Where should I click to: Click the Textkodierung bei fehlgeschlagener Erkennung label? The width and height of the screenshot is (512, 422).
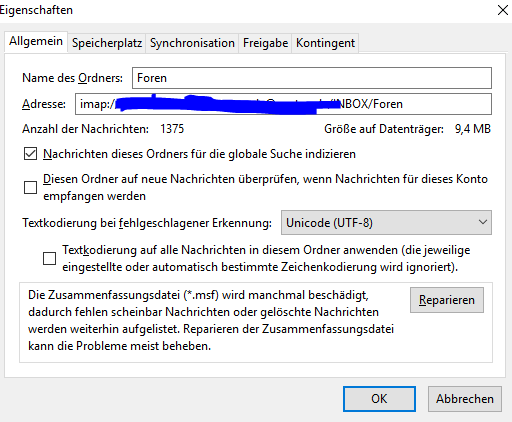(147, 223)
